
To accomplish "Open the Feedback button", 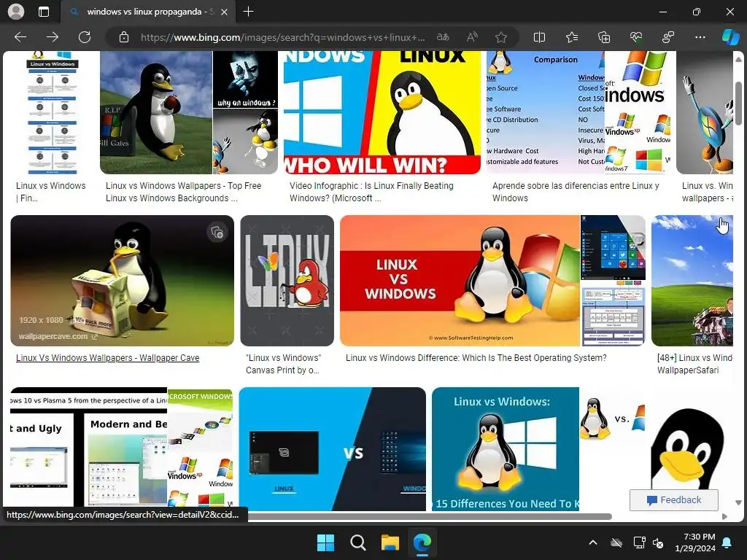I will [673, 500].
